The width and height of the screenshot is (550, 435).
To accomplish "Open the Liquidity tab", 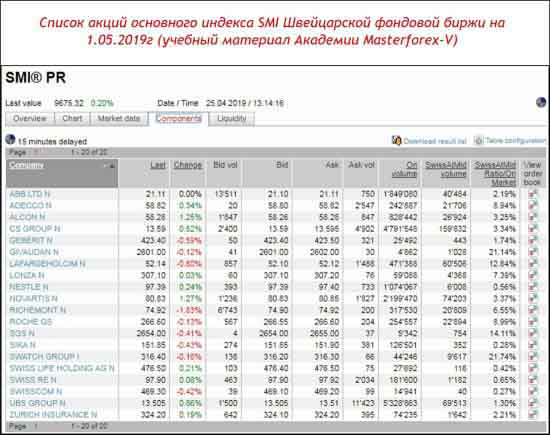I will (x=232, y=119).
